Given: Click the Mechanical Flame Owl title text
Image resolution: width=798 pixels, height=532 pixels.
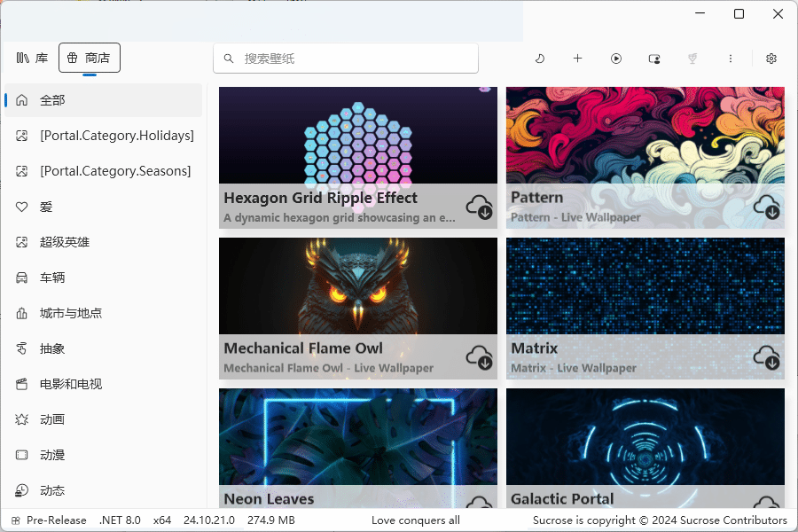Looking at the screenshot, I should 303,348.
